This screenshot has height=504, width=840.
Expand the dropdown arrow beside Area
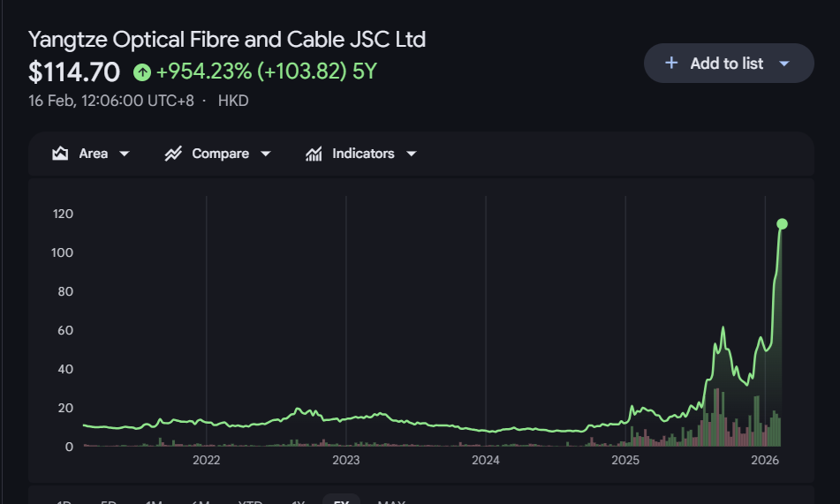click(x=125, y=154)
